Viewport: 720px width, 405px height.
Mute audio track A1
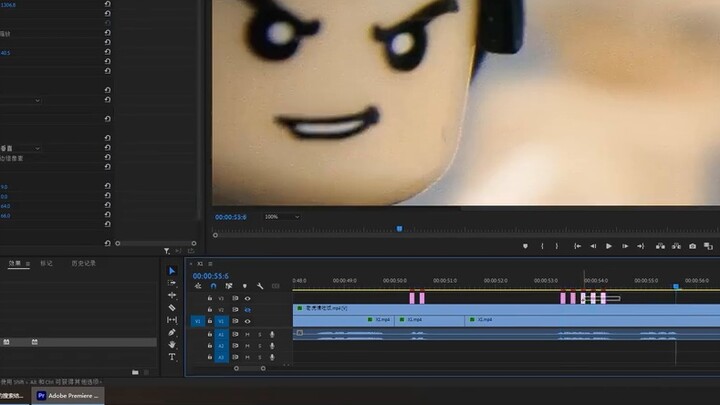(x=248, y=334)
